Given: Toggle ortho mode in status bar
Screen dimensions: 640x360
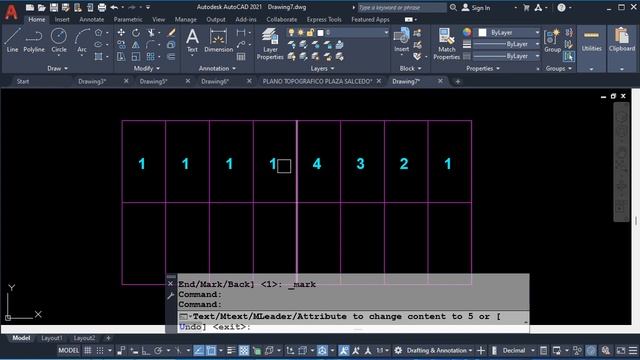Looking at the screenshot, I should tap(146, 350).
